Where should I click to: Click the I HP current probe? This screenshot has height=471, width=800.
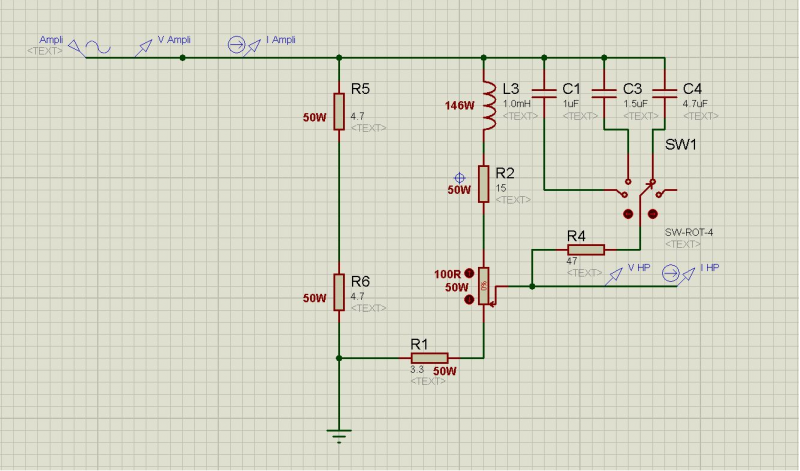pos(672,272)
